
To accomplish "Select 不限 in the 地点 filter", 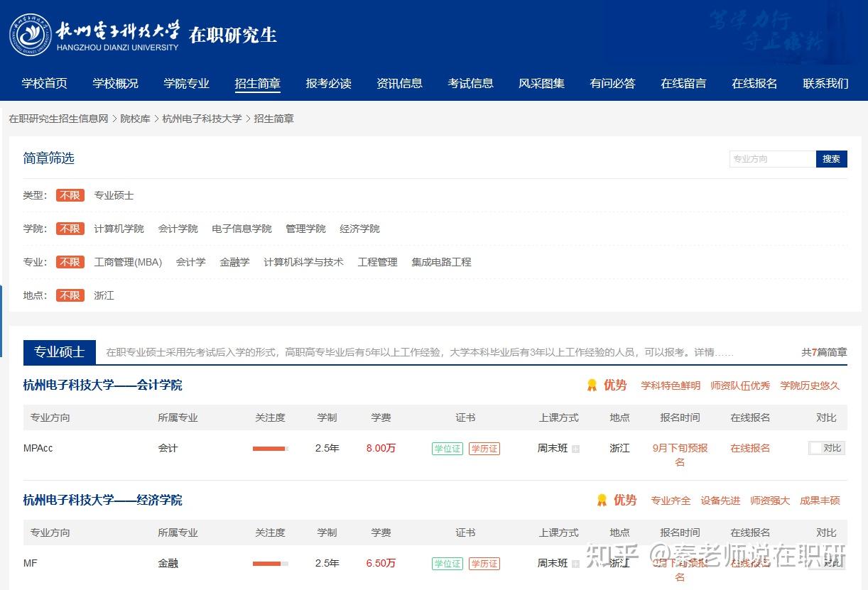I will pyautogui.click(x=70, y=295).
